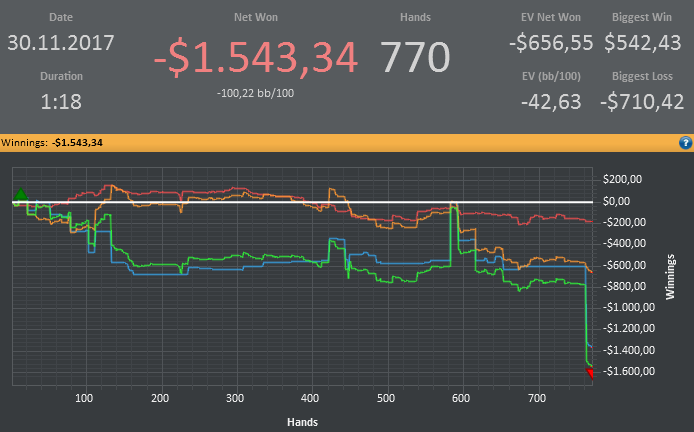
Task: Click the session date 30.11.2017
Action: 61,43
